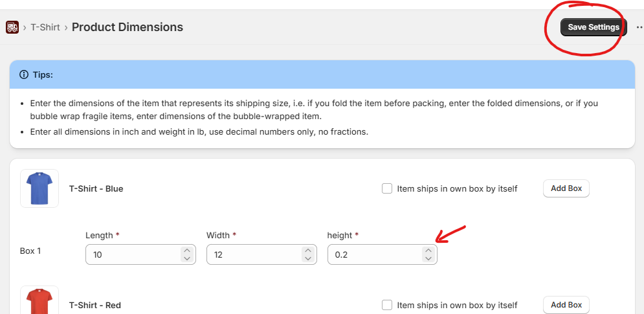
Task: Click the 'T-Shirt - Red' product name
Action: point(95,306)
